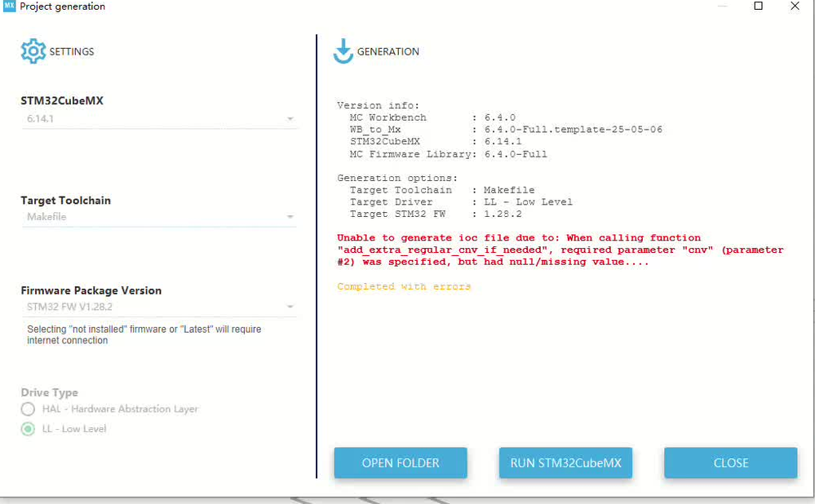
Task: Click the 'Generation options:' heading
Action: pyautogui.click(x=397, y=179)
